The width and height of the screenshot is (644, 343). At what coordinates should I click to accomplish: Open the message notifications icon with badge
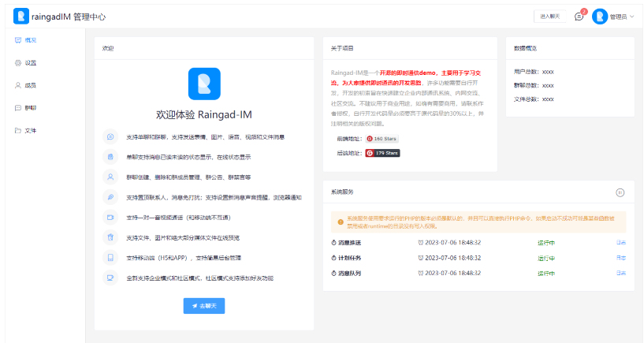click(x=579, y=16)
